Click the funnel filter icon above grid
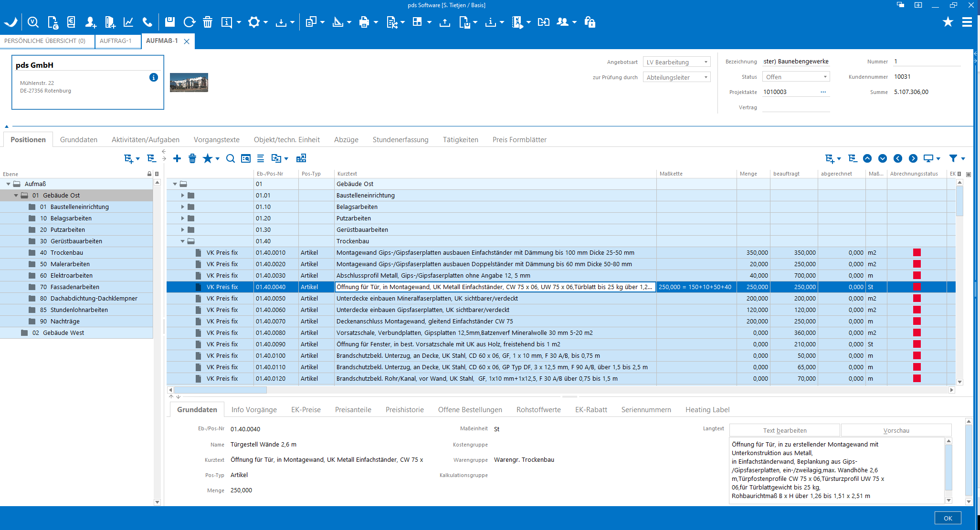Viewport: 980px width, 530px height. coord(953,158)
